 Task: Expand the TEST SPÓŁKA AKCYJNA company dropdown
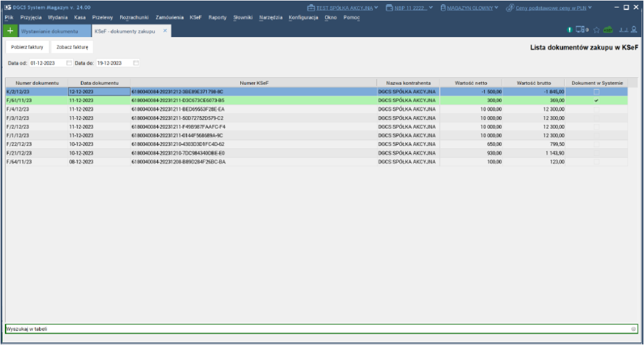click(376, 8)
